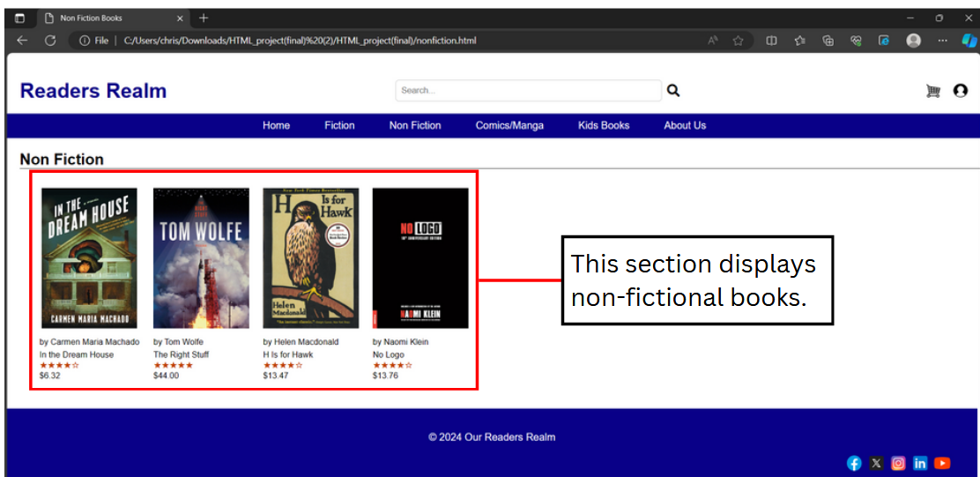The image size is (980, 477).
Task: Open the Copilot sidebar icon
Action: (969, 41)
